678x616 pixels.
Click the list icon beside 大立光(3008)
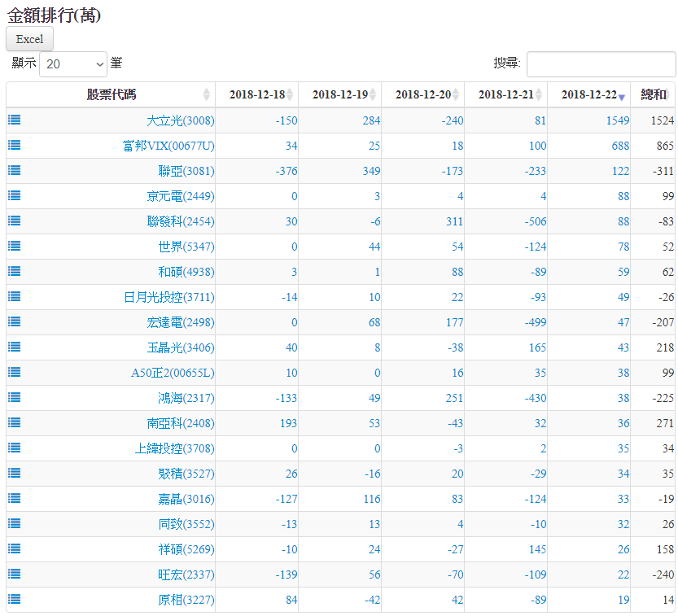coord(15,120)
